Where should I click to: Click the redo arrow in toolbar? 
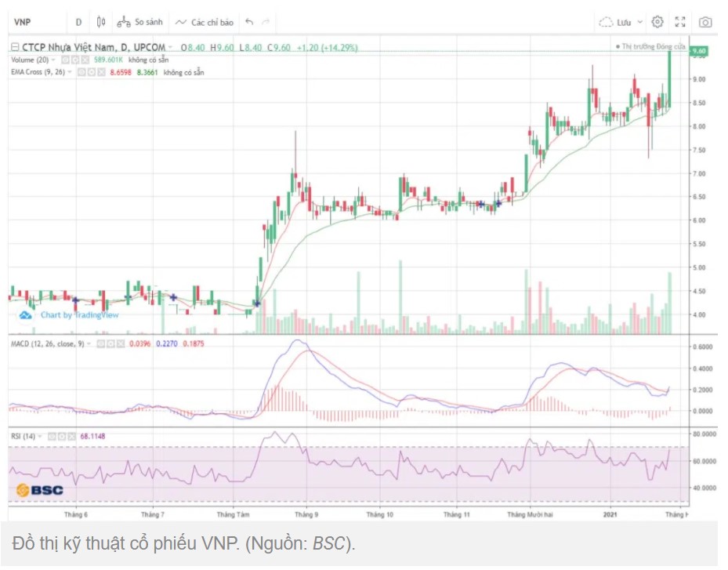tap(266, 22)
